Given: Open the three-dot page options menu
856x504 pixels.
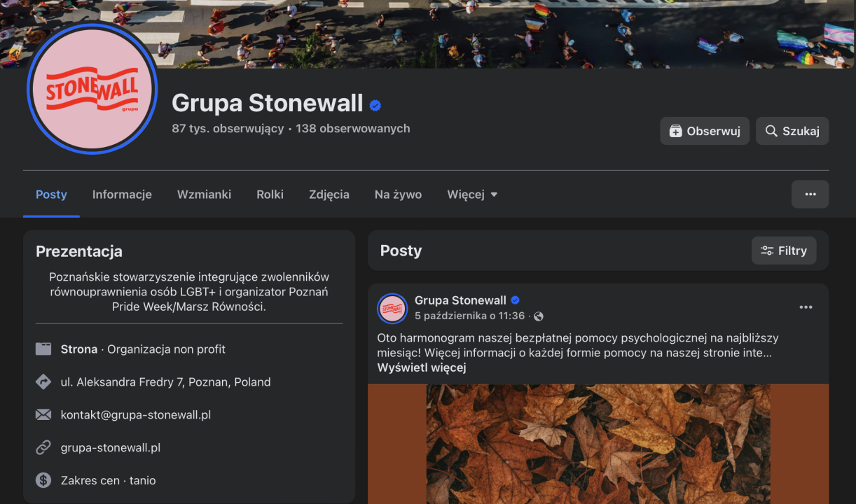Looking at the screenshot, I should (810, 195).
